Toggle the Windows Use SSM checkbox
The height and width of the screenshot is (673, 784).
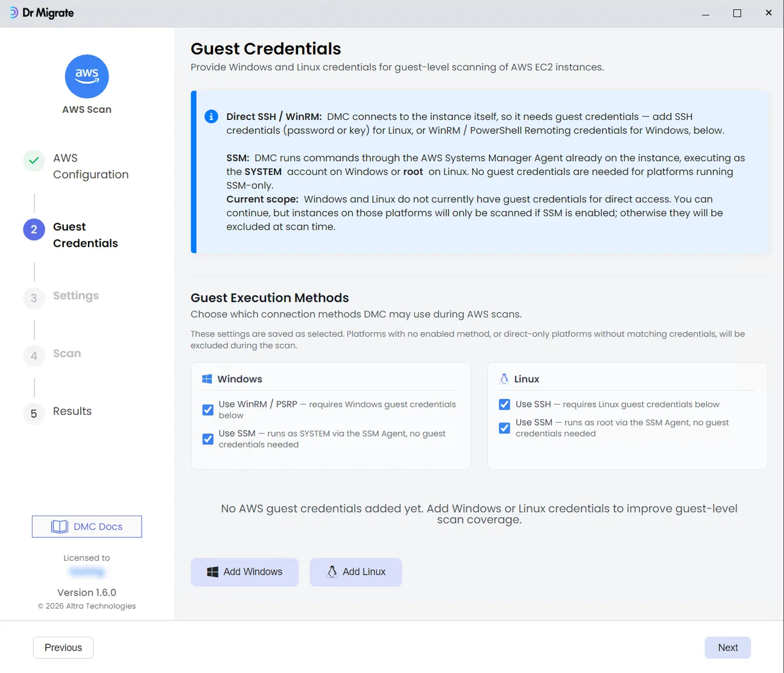[208, 439]
